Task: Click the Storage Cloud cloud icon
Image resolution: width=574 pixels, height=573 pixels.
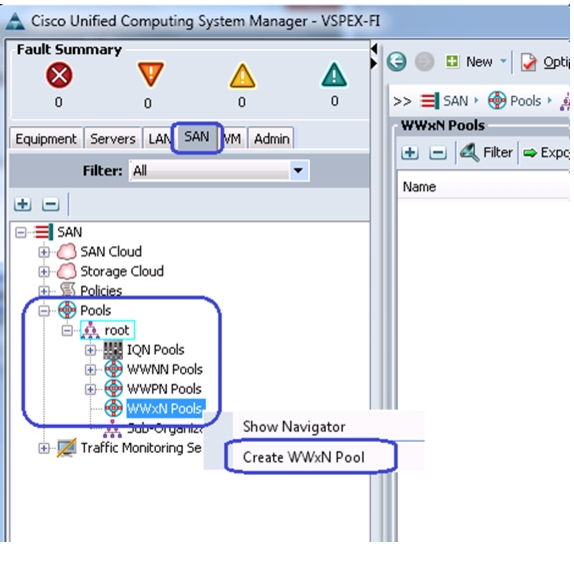Action: pyautogui.click(x=67, y=271)
